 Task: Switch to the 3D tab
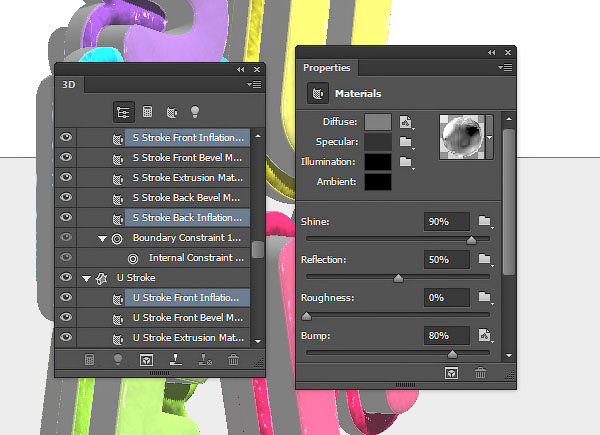click(x=69, y=85)
